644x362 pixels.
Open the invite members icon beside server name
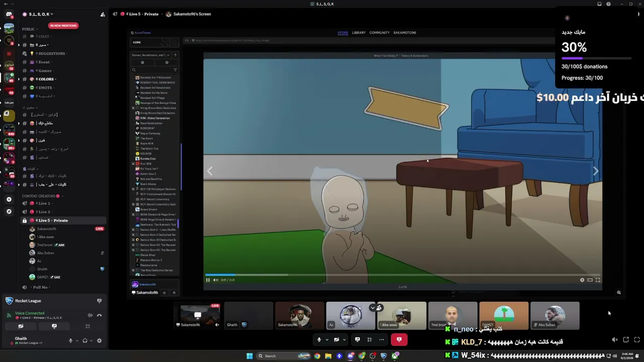(103, 14)
